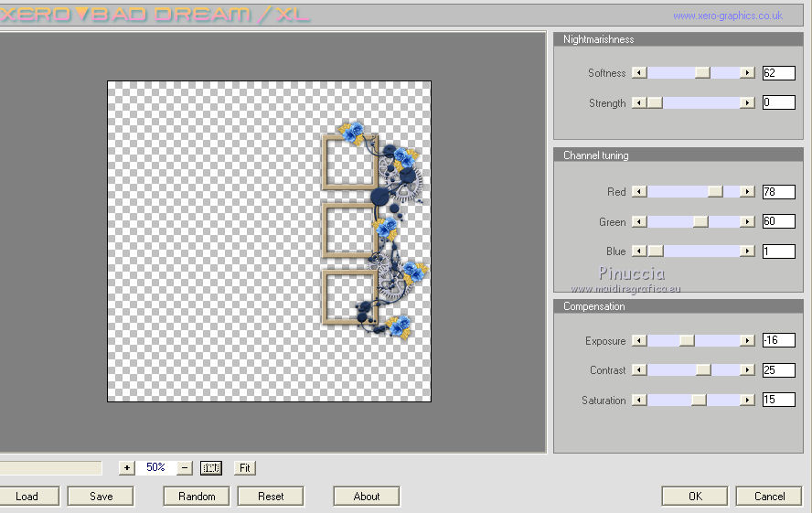Increase Green channel with right arrow
The image size is (812, 513).
(x=747, y=221)
